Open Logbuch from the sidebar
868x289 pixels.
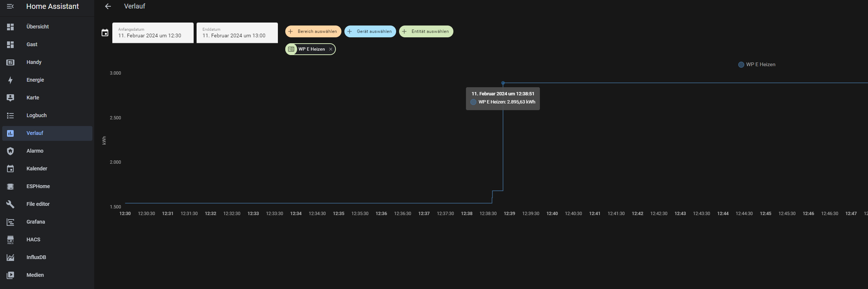37,115
